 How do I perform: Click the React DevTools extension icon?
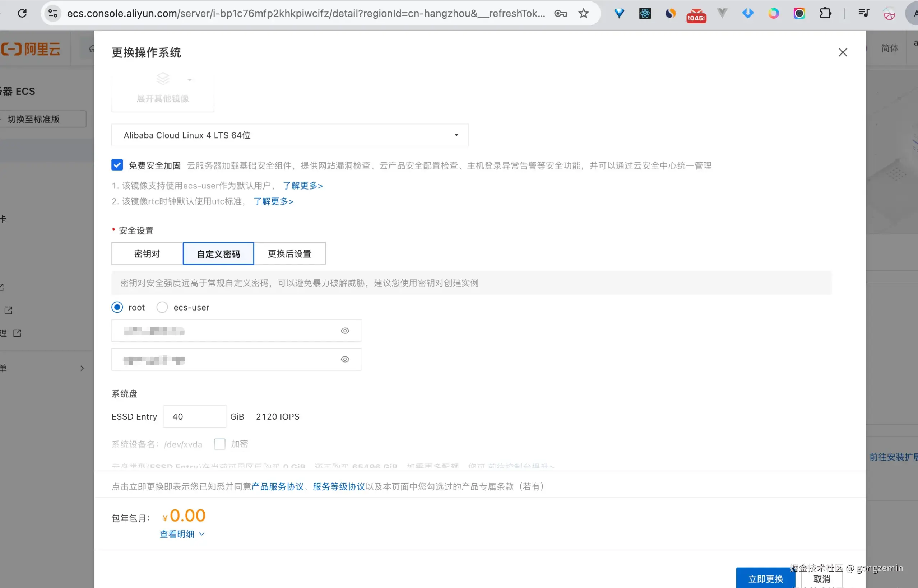[645, 13]
